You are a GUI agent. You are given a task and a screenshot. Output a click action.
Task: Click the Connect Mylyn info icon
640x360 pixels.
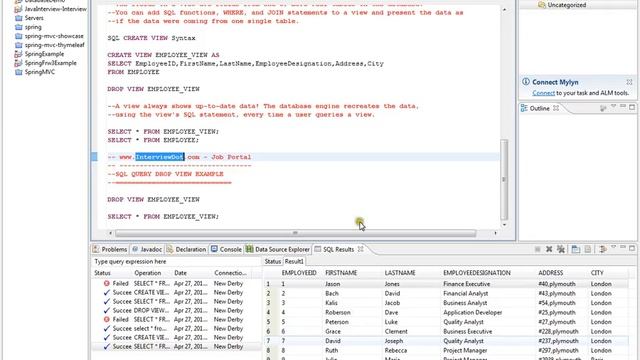coord(526,82)
